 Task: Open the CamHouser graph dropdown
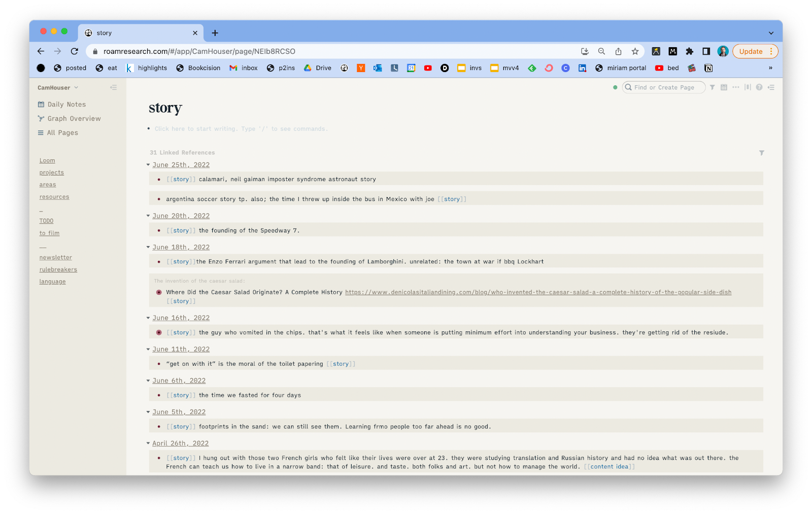[58, 88]
